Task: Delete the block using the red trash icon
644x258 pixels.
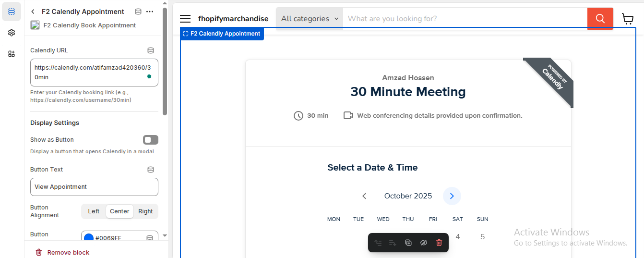Action: (439, 243)
